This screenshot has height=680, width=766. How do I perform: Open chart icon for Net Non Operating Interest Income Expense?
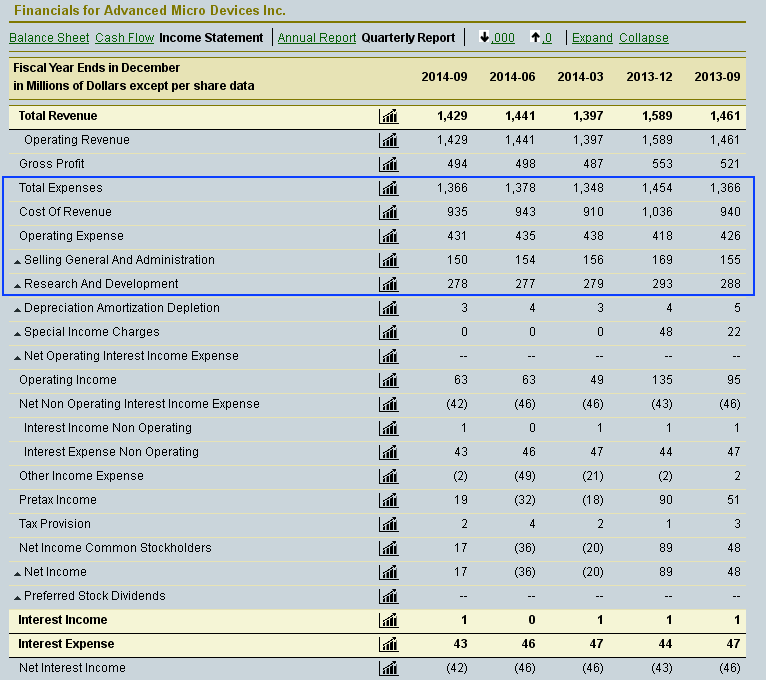pyautogui.click(x=389, y=404)
